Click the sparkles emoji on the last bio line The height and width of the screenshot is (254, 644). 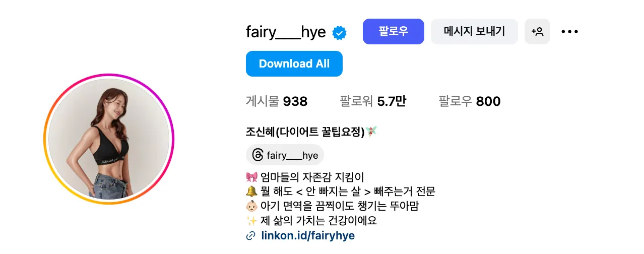(251, 221)
